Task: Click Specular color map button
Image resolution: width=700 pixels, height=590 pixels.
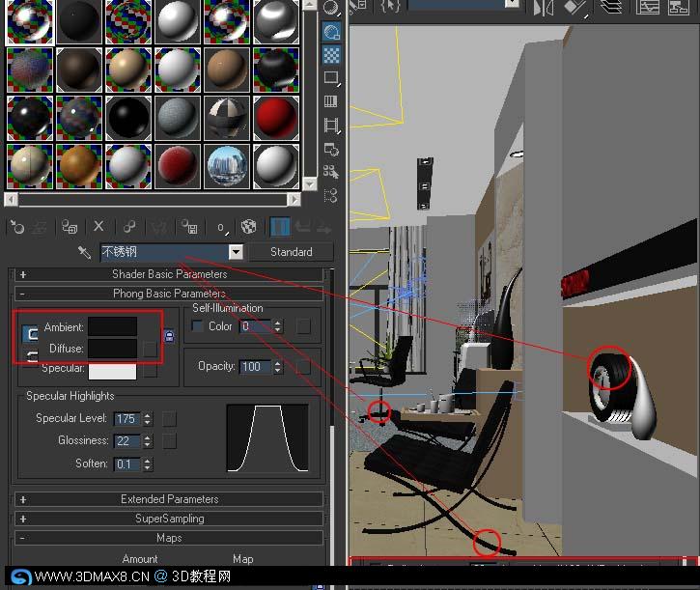Action: pyautogui.click(x=150, y=371)
